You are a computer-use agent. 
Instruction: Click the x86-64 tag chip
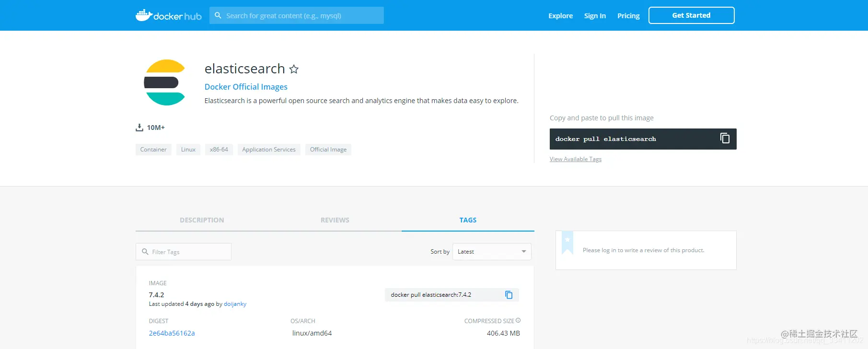(x=219, y=150)
